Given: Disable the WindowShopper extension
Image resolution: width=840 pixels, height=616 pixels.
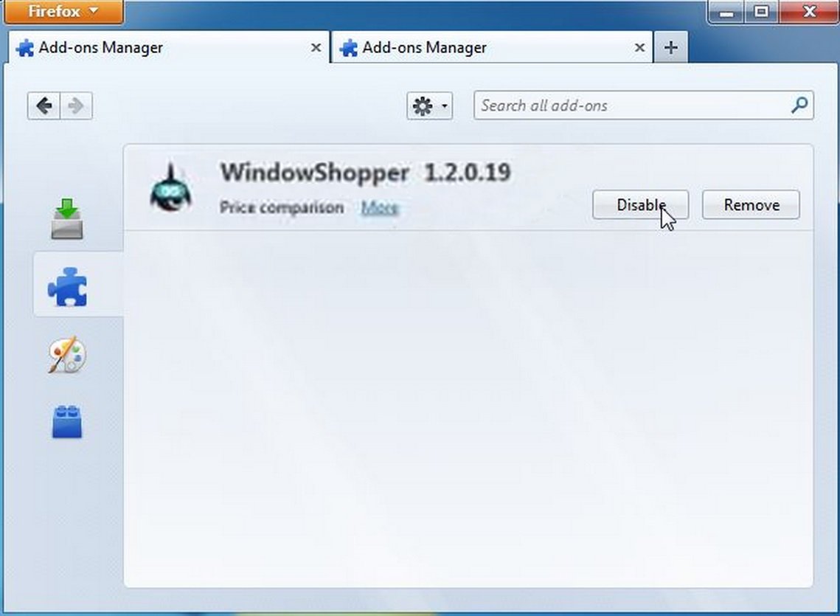Looking at the screenshot, I should [x=640, y=204].
